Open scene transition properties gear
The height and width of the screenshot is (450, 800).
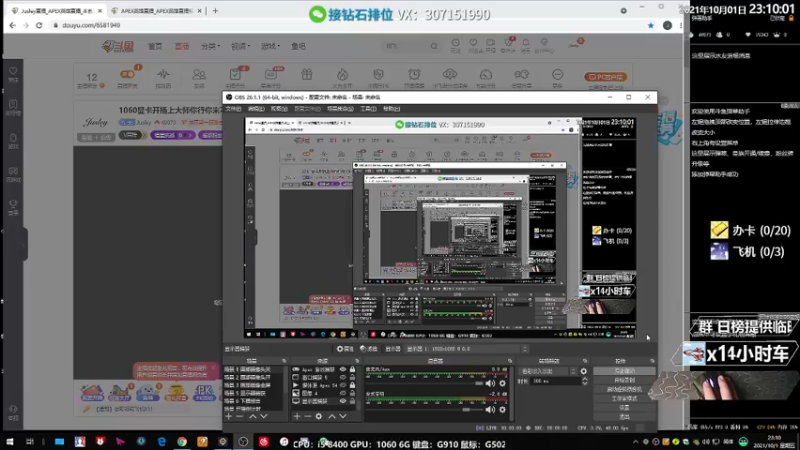coord(584,371)
